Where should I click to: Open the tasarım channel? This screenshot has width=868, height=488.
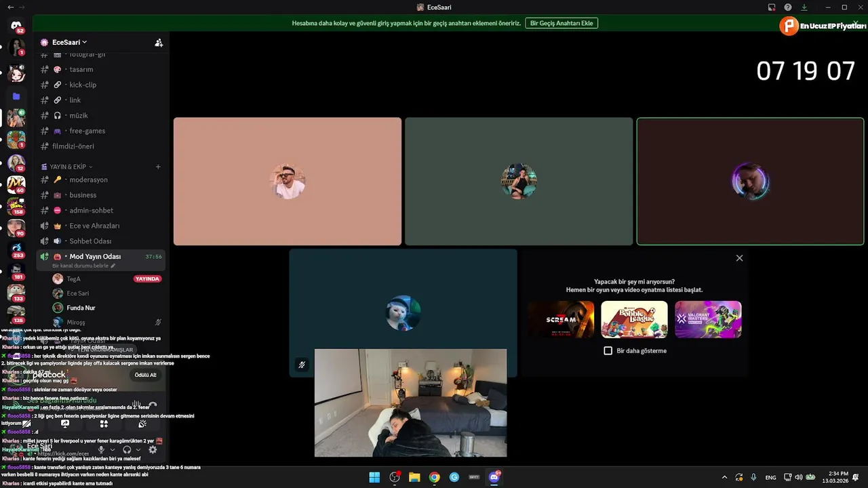[101, 69]
